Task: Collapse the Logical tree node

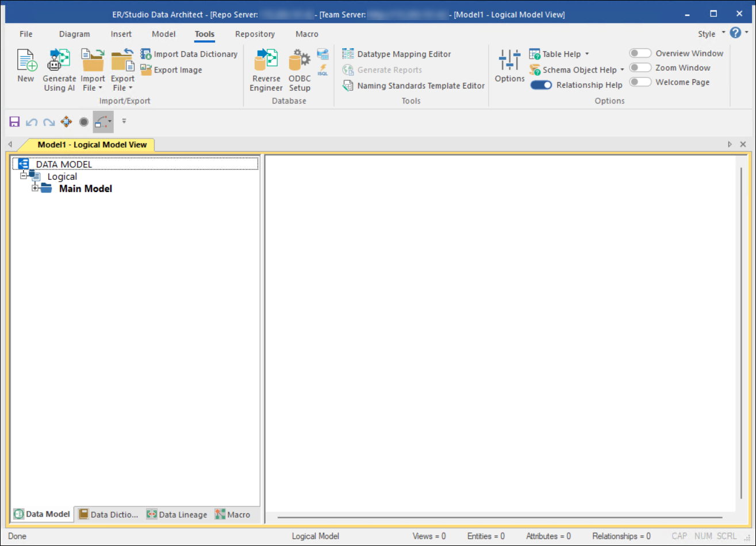Action: point(24,175)
